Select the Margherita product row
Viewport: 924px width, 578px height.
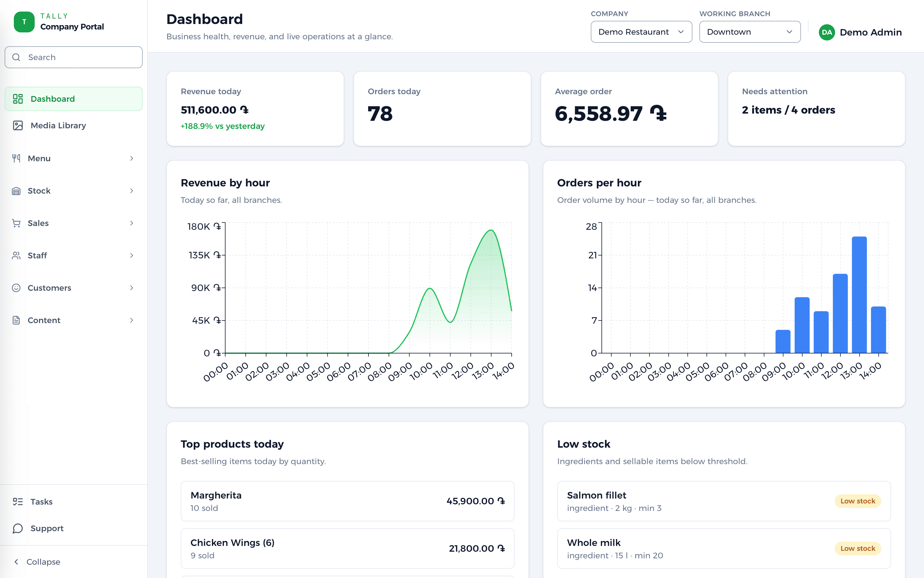click(x=347, y=501)
